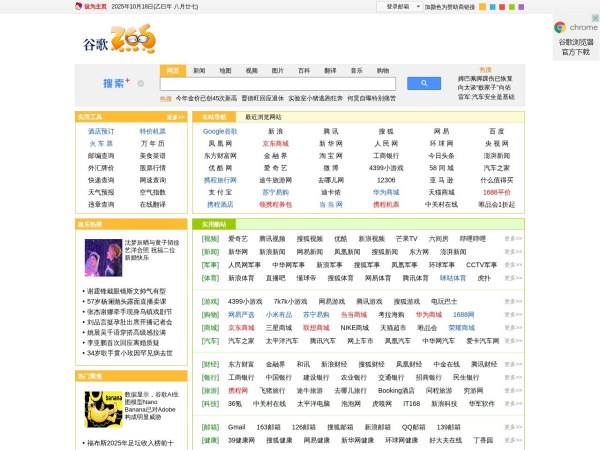
Task: Open 36氪 in the [科技] row
Action: [235, 403]
